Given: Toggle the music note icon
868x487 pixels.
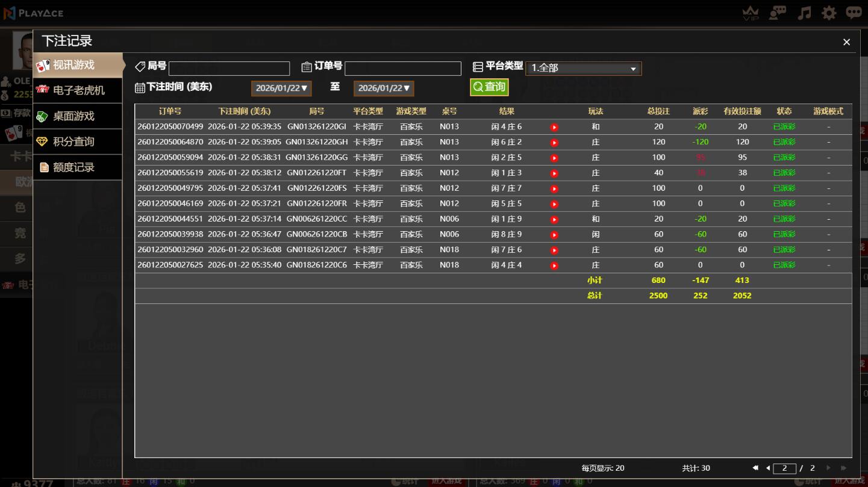Looking at the screenshot, I should click(804, 13).
